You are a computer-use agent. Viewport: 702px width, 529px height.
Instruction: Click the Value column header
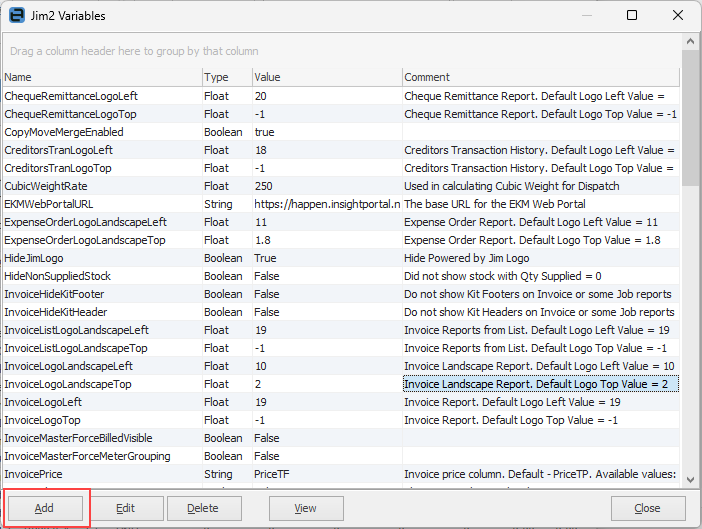[325, 77]
